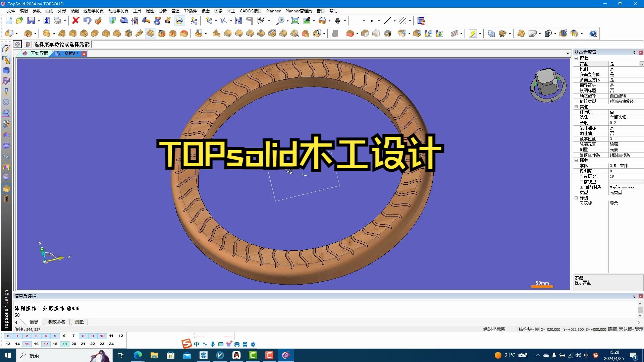Toggle layer 17 in the layer bar
The width and height of the screenshot is (644, 362).
46,344
